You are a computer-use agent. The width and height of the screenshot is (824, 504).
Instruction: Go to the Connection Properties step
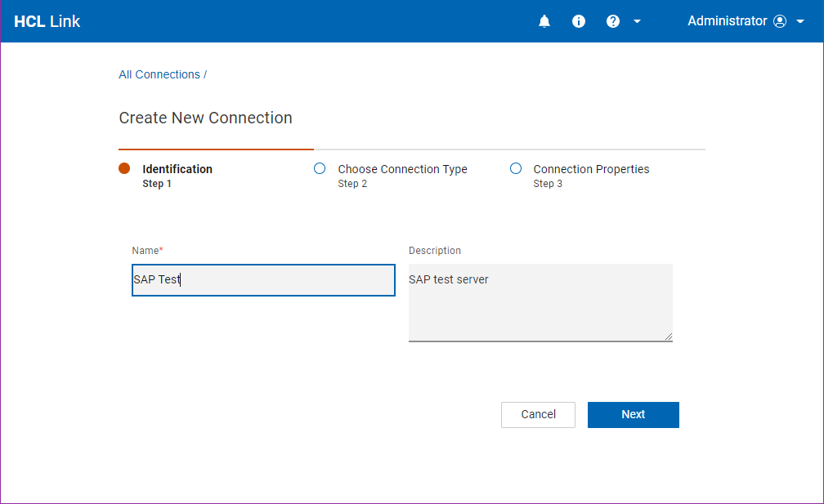pos(590,169)
